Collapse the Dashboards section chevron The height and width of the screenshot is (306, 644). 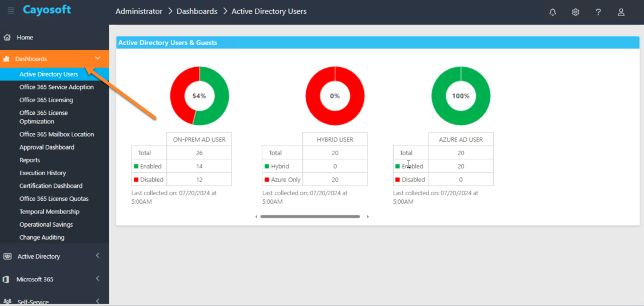tap(97, 58)
